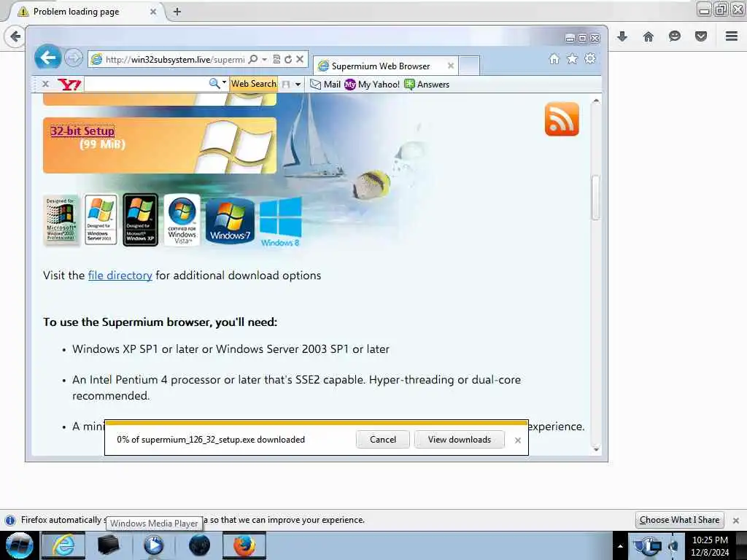Show hidden system tray icons arrow
This screenshot has width=747, height=560.
(x=620, y=546)
